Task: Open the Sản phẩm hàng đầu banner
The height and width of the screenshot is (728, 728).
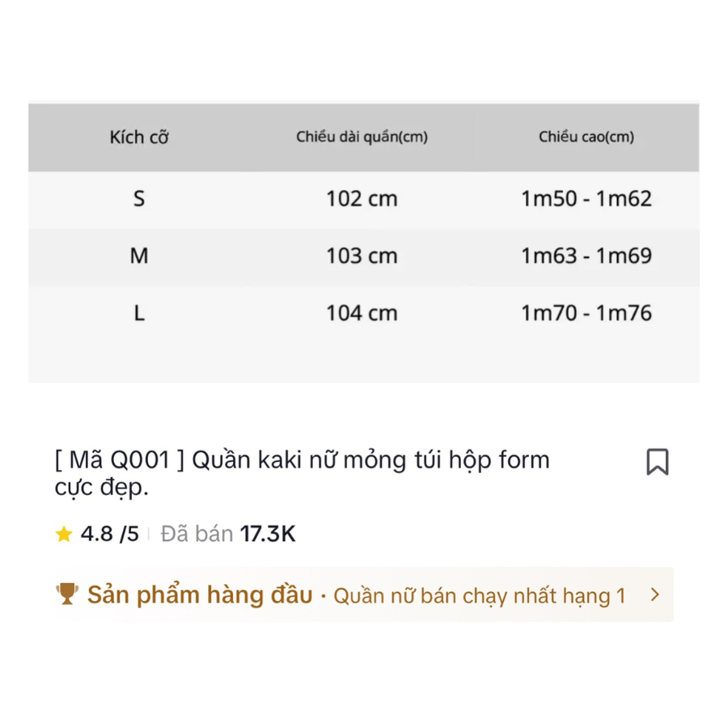Action: [364, 595]
